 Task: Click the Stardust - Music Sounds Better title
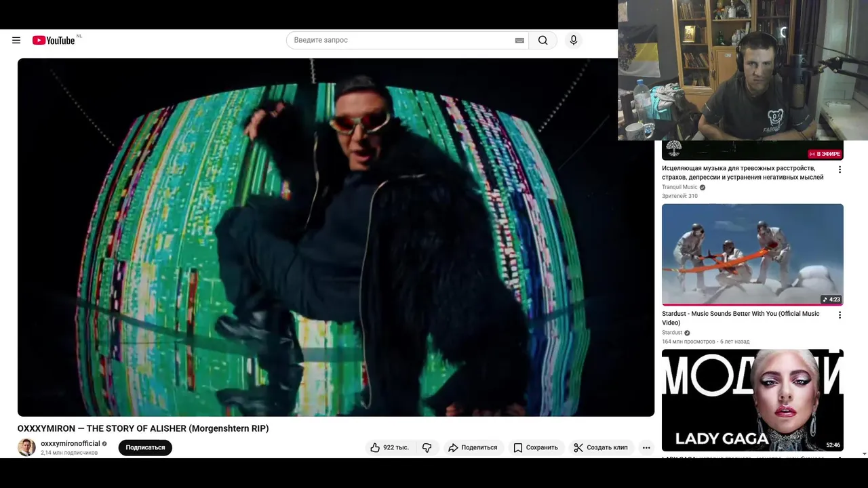click(741, 318)
